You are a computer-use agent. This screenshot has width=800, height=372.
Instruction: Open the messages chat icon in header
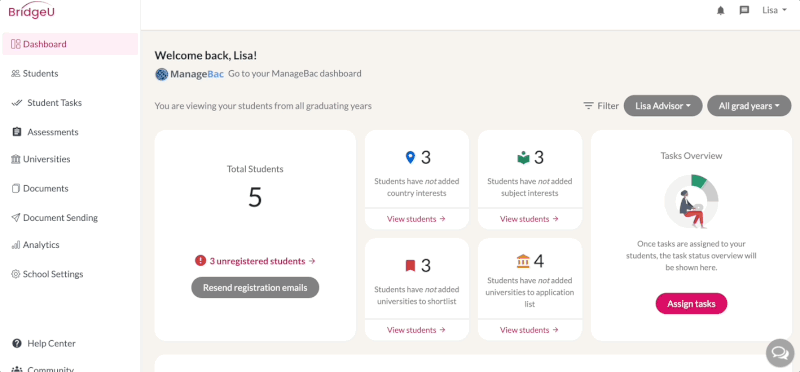pos(744,10)
